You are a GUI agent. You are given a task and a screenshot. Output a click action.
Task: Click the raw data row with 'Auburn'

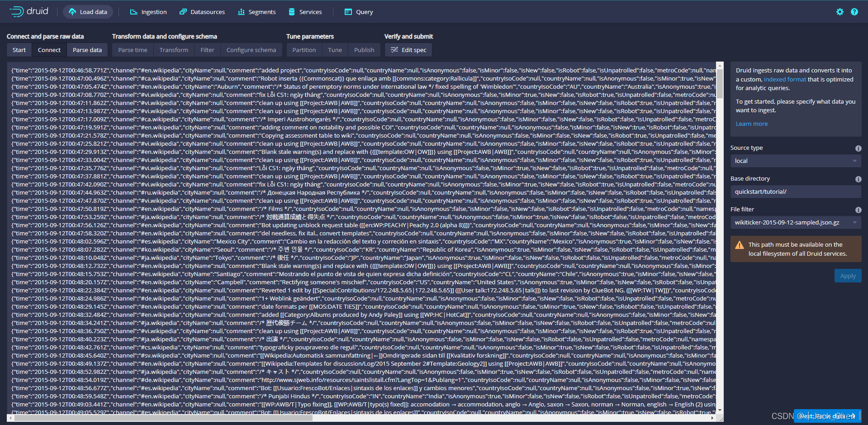[363, 86]
